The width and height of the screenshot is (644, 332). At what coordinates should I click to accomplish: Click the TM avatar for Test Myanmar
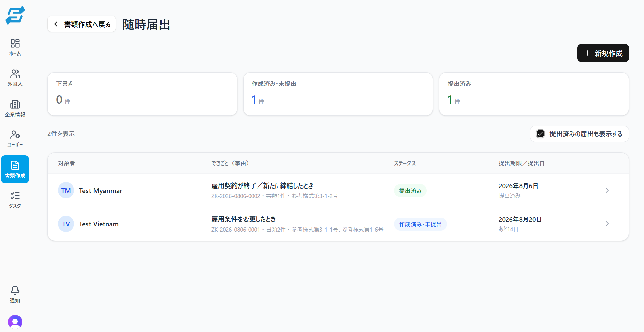(x=66, y=191)
